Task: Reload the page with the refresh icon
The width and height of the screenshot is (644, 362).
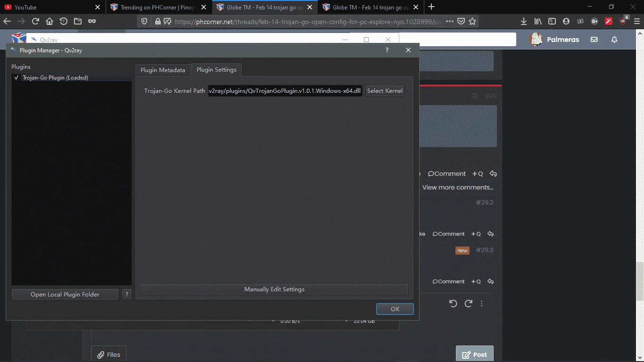Action: click(x=35, y=21)
